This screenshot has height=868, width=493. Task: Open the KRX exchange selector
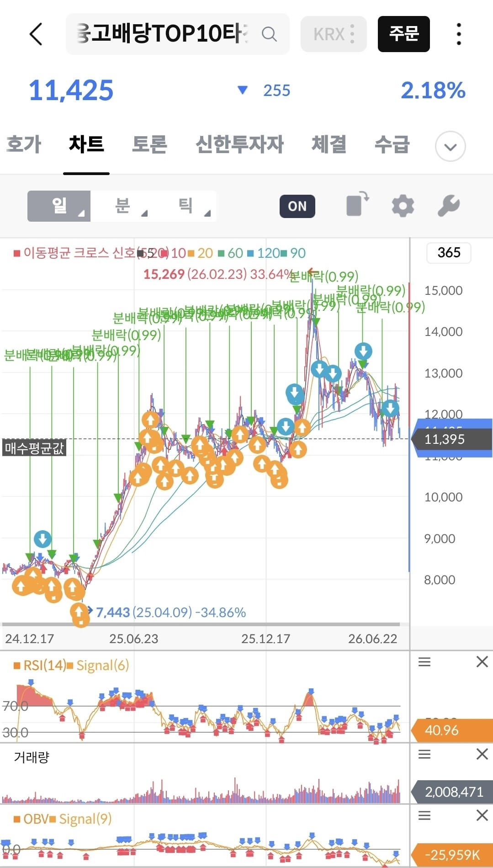tap(334, 34)
